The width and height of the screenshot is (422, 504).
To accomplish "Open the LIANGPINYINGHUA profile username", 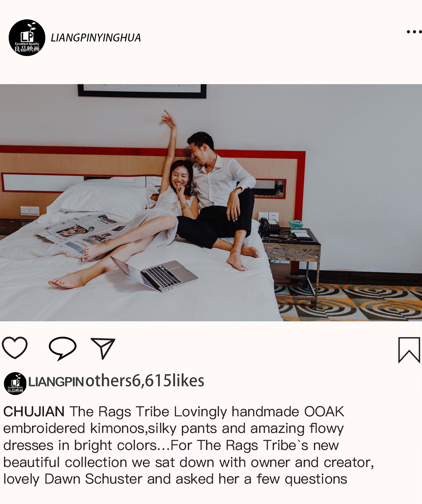I will click(96, 38).
